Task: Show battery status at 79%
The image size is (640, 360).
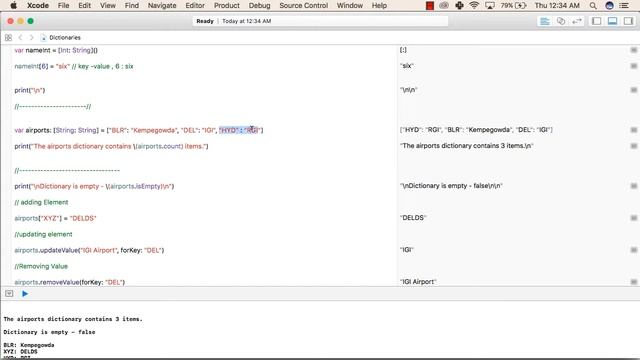Action: coord(513,5)
